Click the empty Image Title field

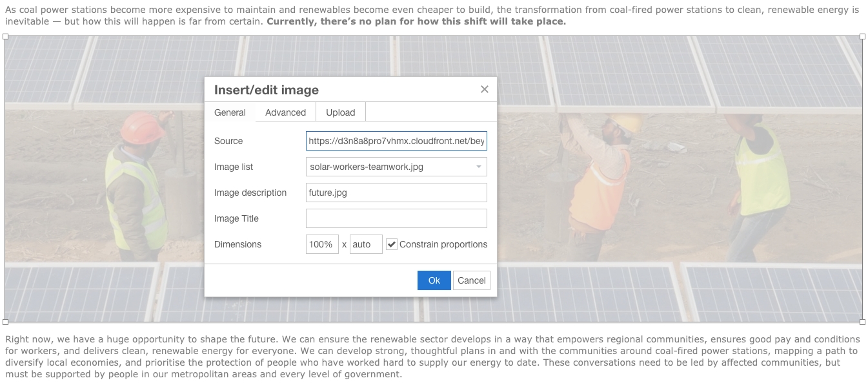[x=396, y=218]
